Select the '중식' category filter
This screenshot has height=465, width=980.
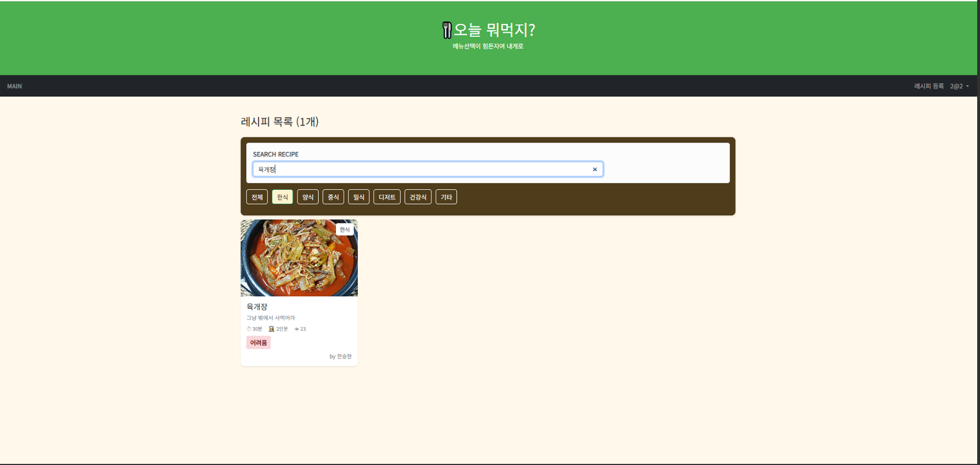pos(333,197)
